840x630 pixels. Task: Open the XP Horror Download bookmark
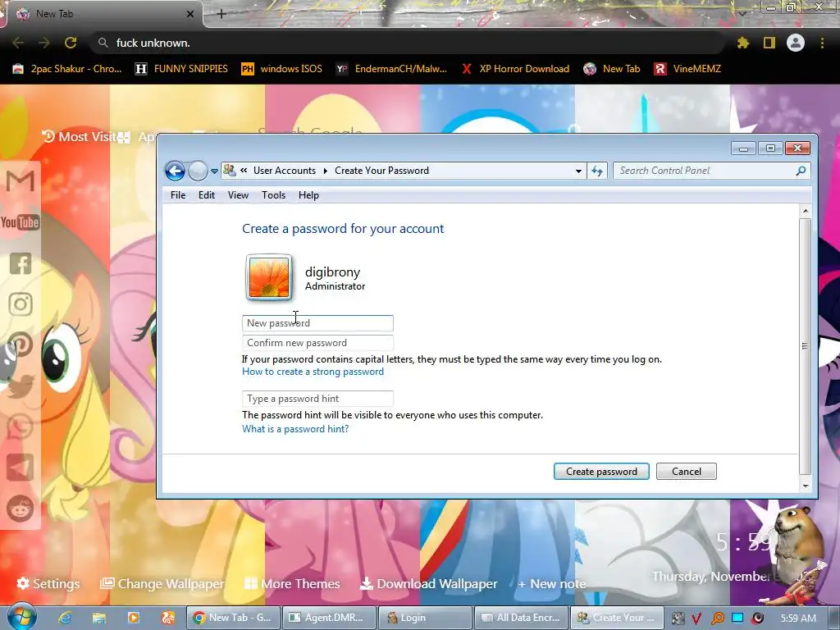515,69
